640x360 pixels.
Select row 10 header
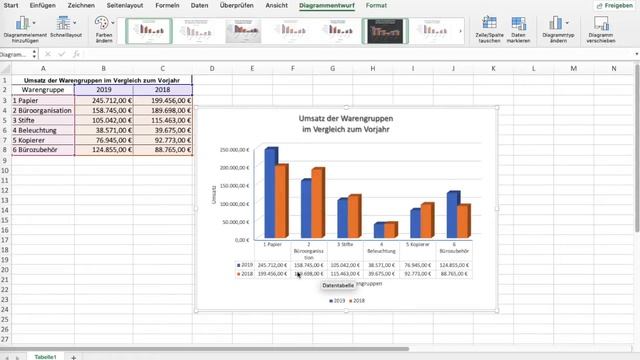pyautogui.click(x=5, y=171)
